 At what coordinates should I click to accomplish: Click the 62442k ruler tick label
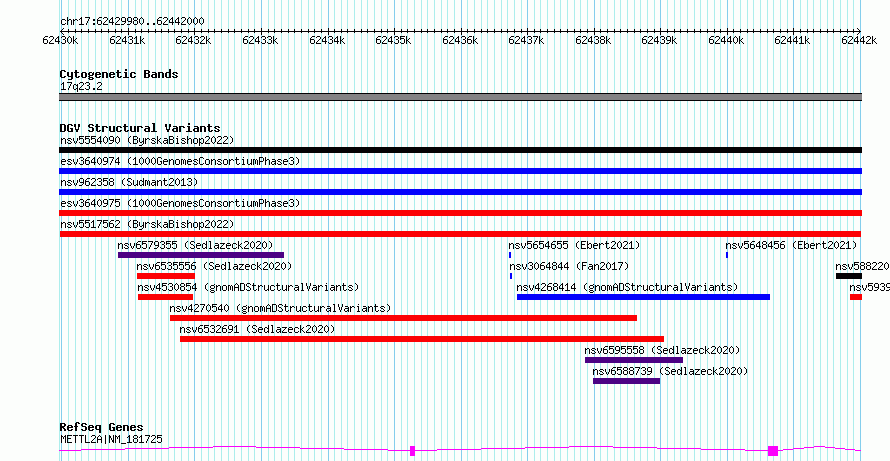click(x=859, y=40)
